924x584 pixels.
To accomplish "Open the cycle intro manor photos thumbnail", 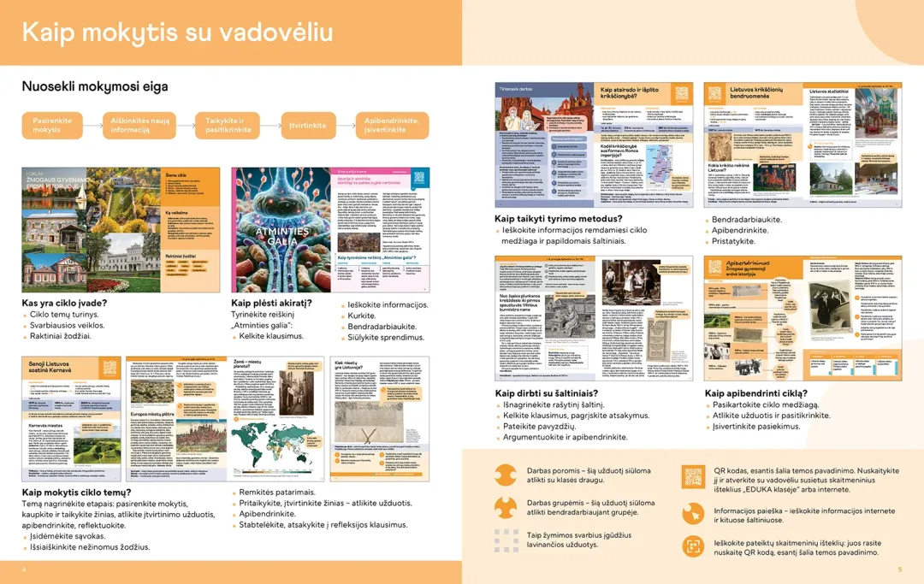I will click(x=121, y=230).
